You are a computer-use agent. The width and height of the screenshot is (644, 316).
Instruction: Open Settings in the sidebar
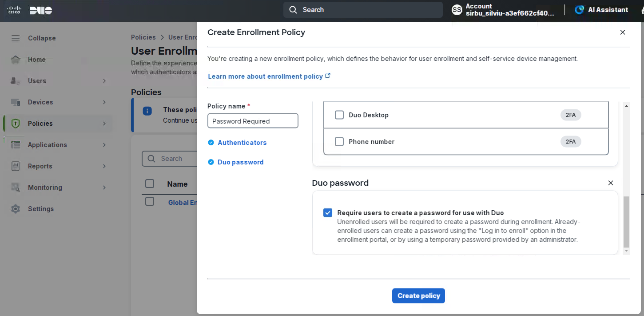pos(41,209)
